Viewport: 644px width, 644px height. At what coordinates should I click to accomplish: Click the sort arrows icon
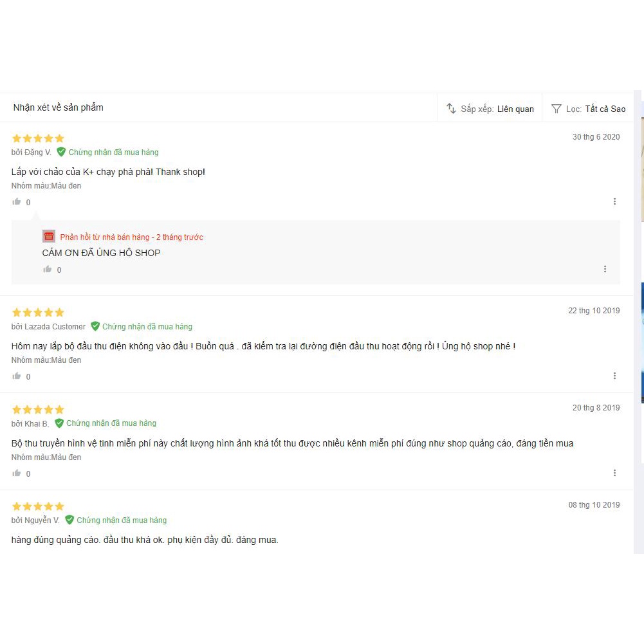pos(452,109)
